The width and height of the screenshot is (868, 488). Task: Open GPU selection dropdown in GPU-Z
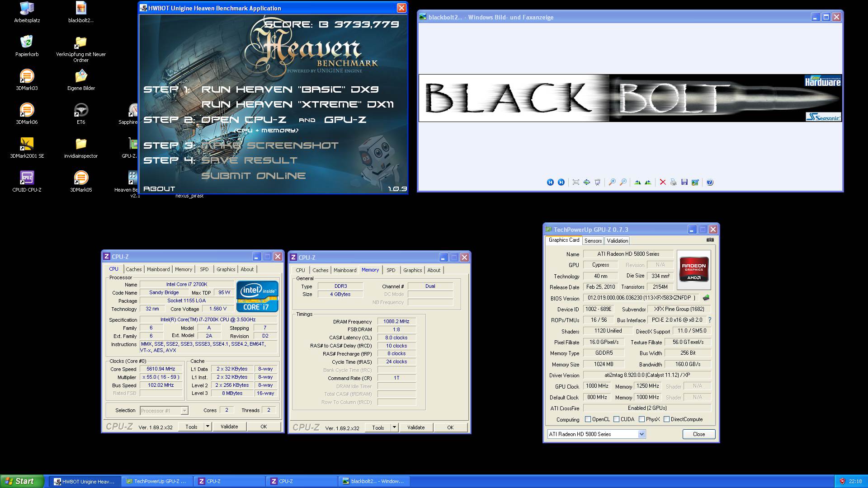click(x=642, y=434)
